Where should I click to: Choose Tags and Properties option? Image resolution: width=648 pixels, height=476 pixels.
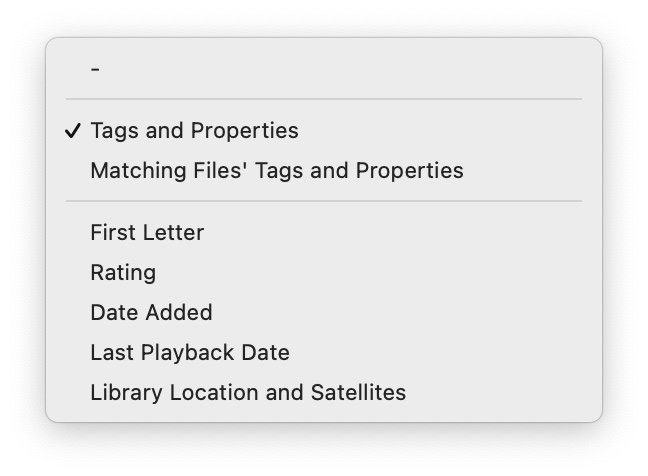pyautogui.click(x=194, y=131)
